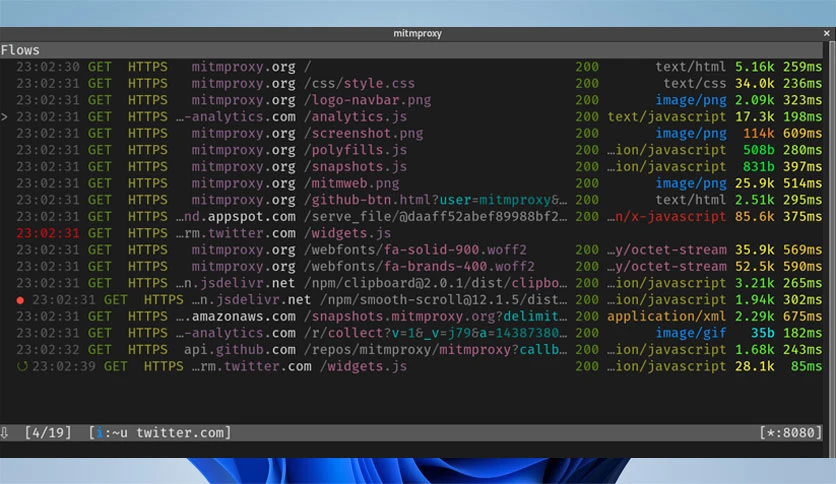836x484 pixels.
Task: Click the red timestamp 23:02:31
Action: point(48,233)
